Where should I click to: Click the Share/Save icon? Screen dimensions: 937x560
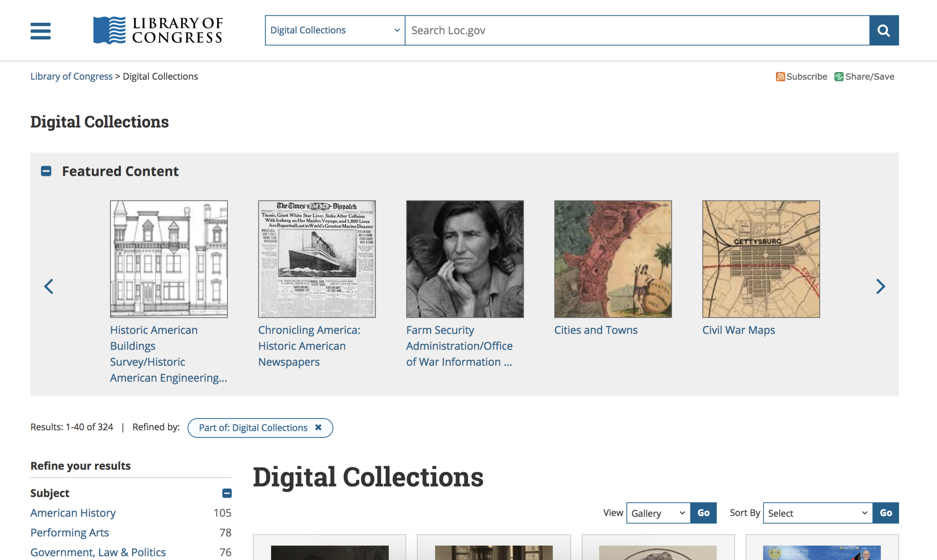click(839, 77)
